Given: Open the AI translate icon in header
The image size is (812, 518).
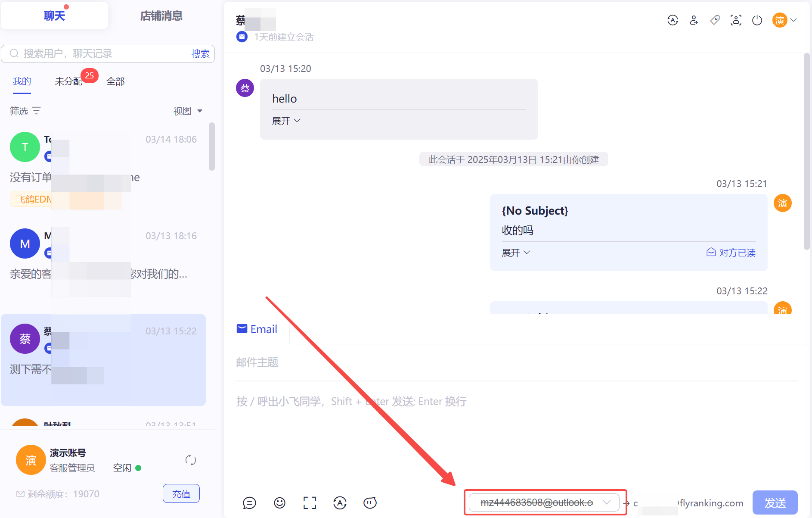Looking at the screenshot, I should tap(673, 20).
